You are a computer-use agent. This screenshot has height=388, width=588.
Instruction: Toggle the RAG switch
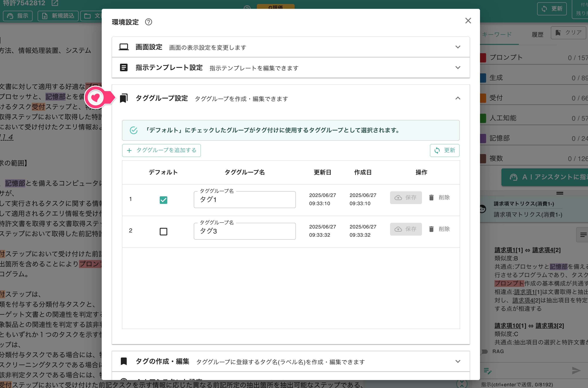pyautogui.click(x=484, y=351)
